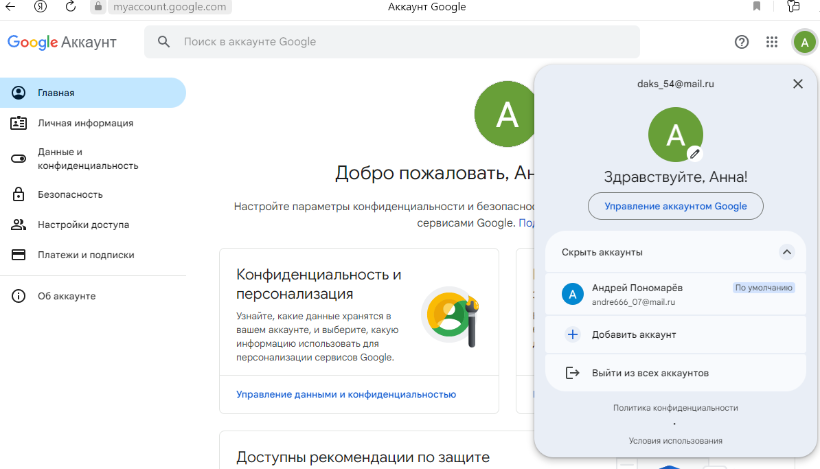Focus the 'Поиск в аккаунте Google' search field

click(x=392, y=42)
